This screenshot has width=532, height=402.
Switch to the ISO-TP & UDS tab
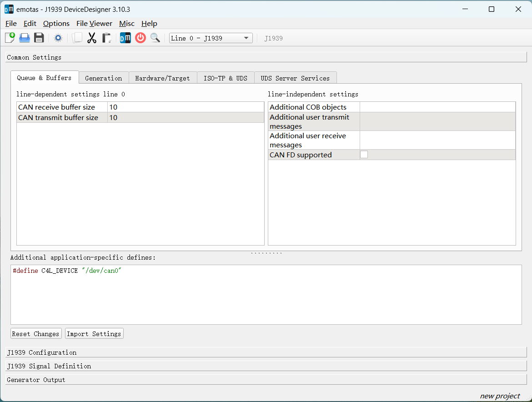[226, 78]
